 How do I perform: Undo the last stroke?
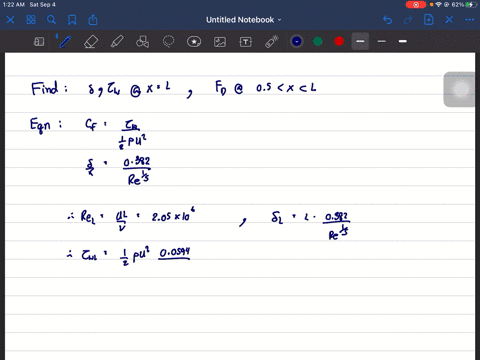[x=387, y=20]
